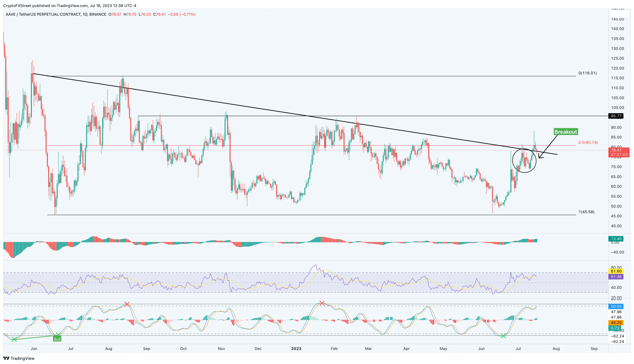Click the 125.00 price axis tick
This screenshot has width=634, height=364.
(x=617, y=58)
